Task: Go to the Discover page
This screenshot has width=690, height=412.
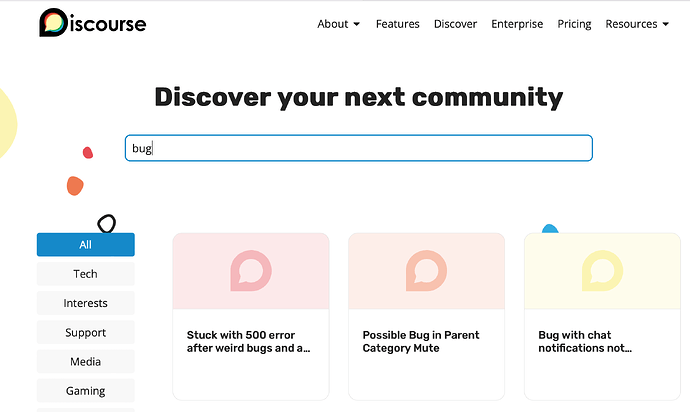Action: pos(455,24)
